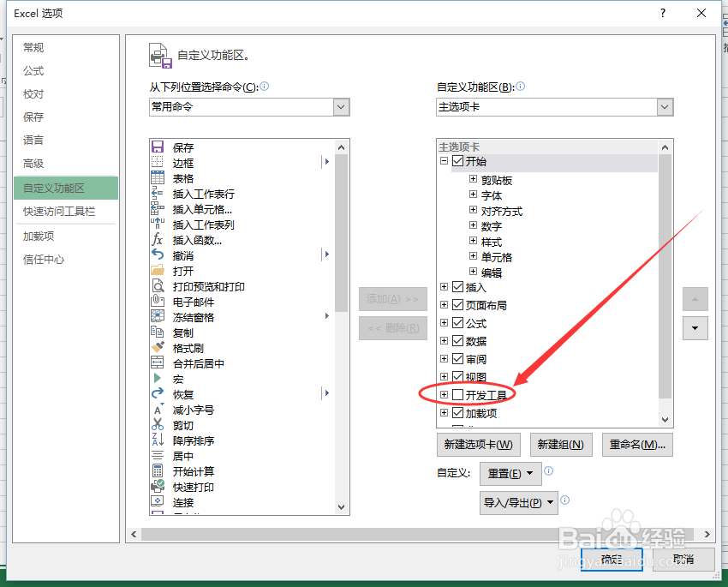Select the 冻结窗格 icon
This screenshot has width=728, height=587.
tap(158, 317)
